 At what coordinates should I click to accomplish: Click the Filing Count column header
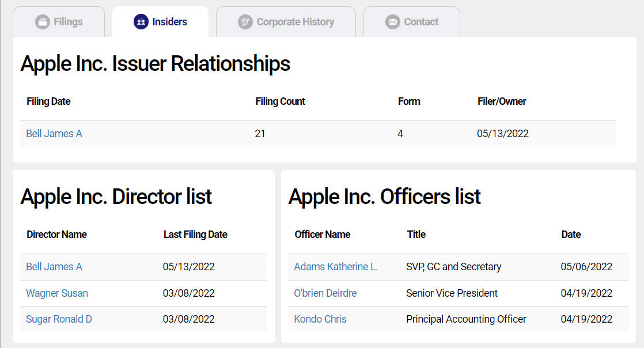pyautogui.click(x=280, y=101)
